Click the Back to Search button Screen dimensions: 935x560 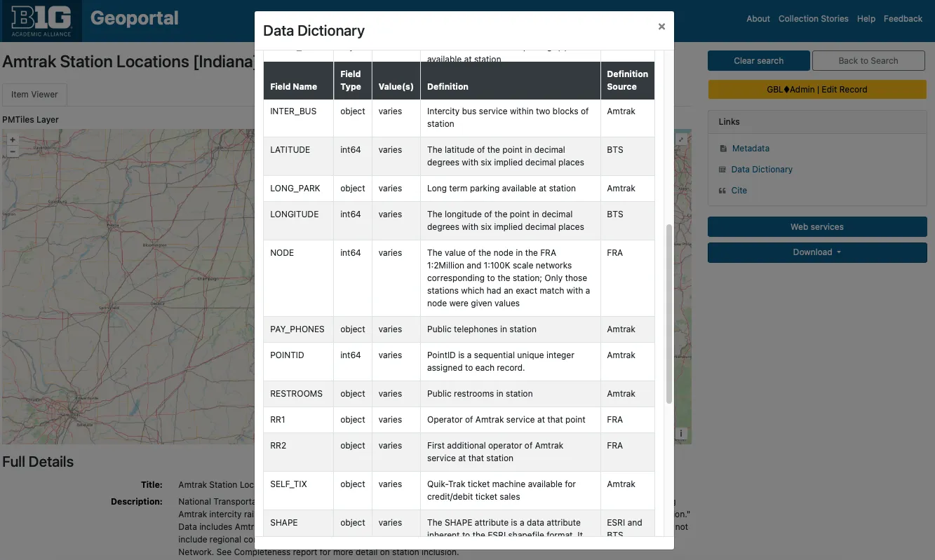[868, 61]
